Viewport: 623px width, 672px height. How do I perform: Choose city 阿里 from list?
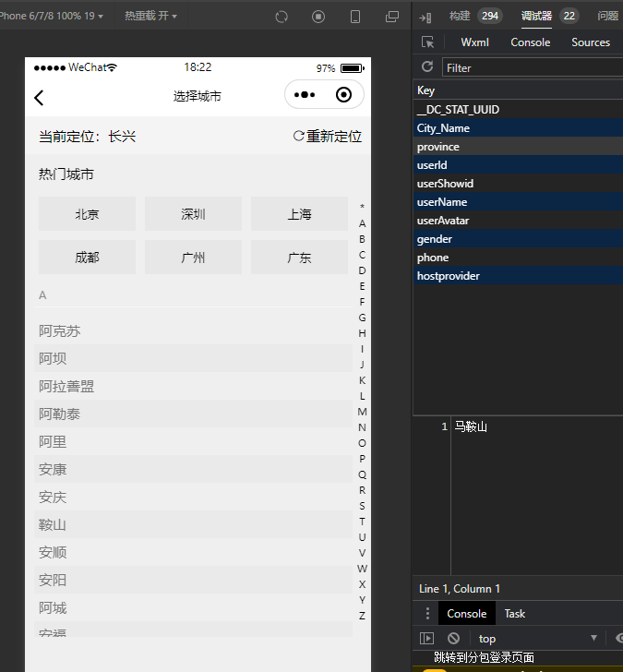coord(193,441)
